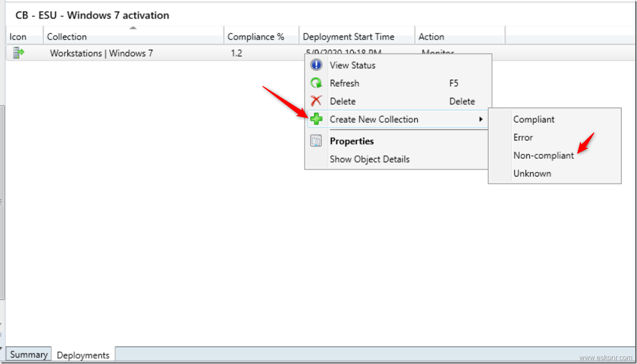Switch to the Summary tab

[x=28, y=355]
